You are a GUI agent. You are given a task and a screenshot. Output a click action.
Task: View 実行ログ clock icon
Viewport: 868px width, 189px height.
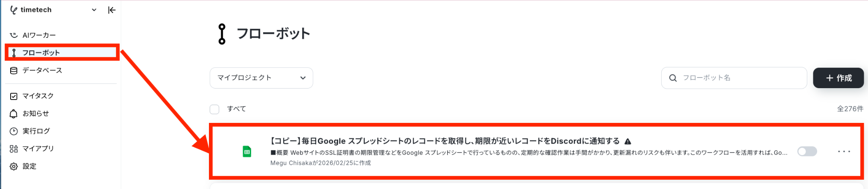[x=14, y=131]
